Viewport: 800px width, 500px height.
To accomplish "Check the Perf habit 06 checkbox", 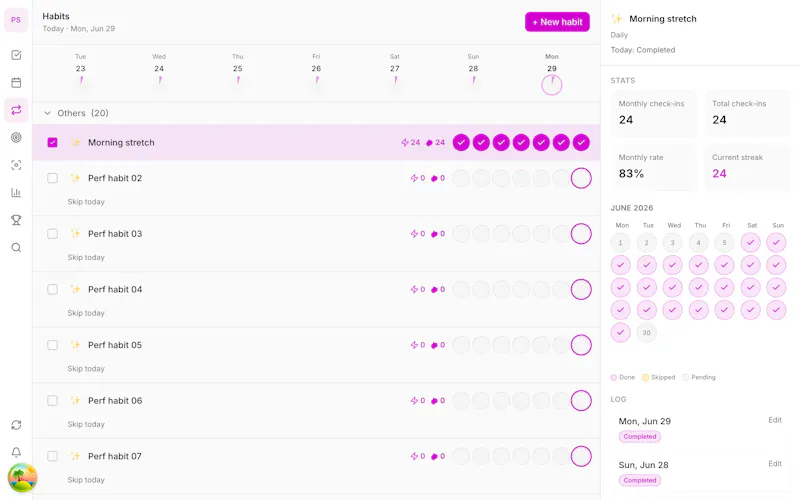I will (53, 401).
